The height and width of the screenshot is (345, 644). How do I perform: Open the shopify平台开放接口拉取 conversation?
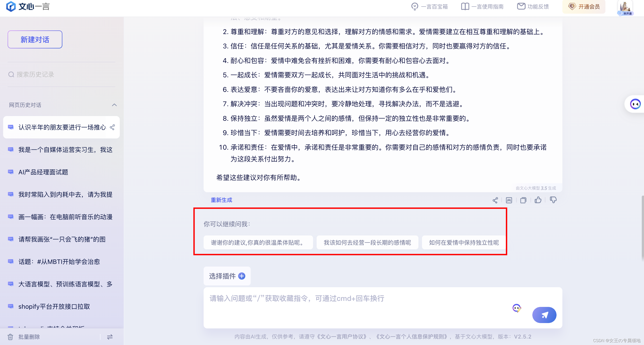[x=54, y=306]
